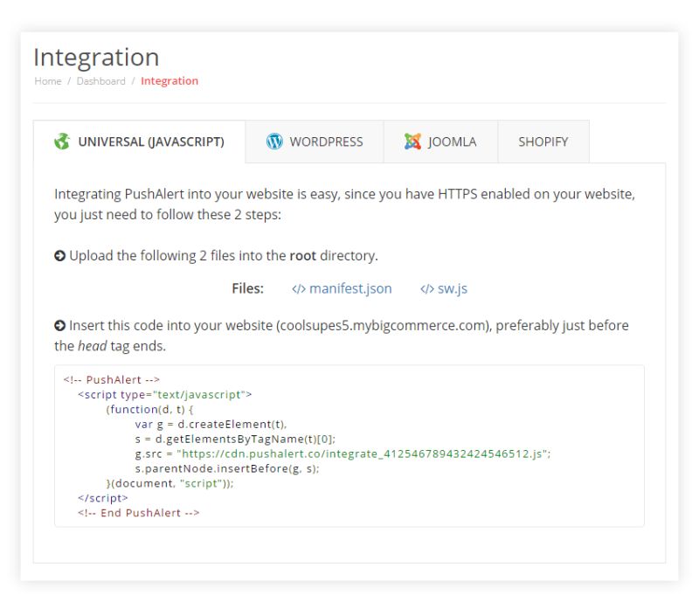Click the arrow bullet icon before Insert step
This screenshot has height=616, width=699.
point(59,326)
